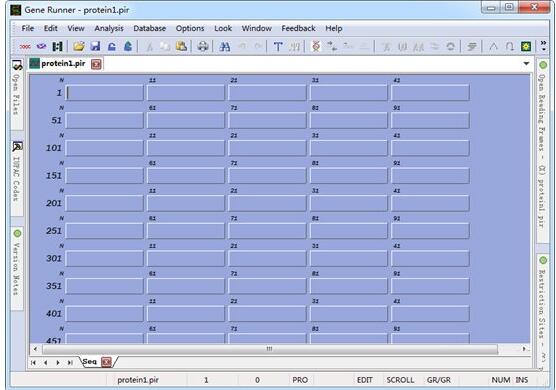This screenshot has width=556, height=390.
Task: Go to next sheet tab arrow
Action: click(58, 362)
